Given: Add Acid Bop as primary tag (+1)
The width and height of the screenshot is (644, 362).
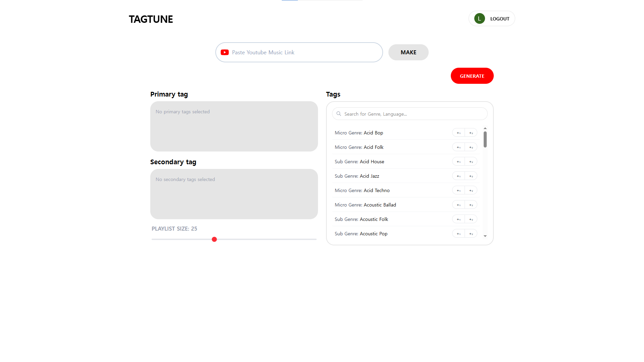Looking at the screenshot, I should click(459, 133).
